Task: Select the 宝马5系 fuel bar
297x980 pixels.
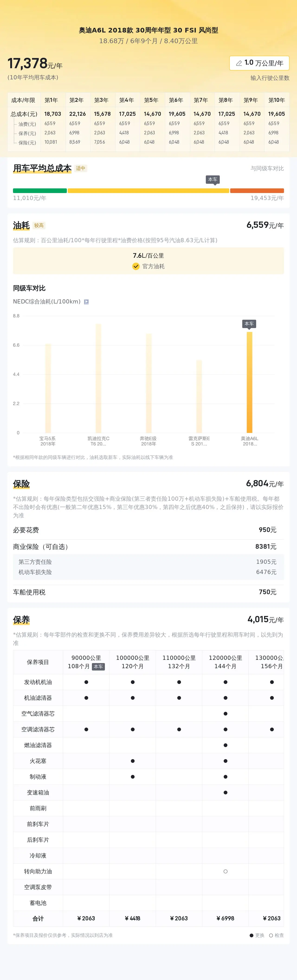Action: [48, 388]
